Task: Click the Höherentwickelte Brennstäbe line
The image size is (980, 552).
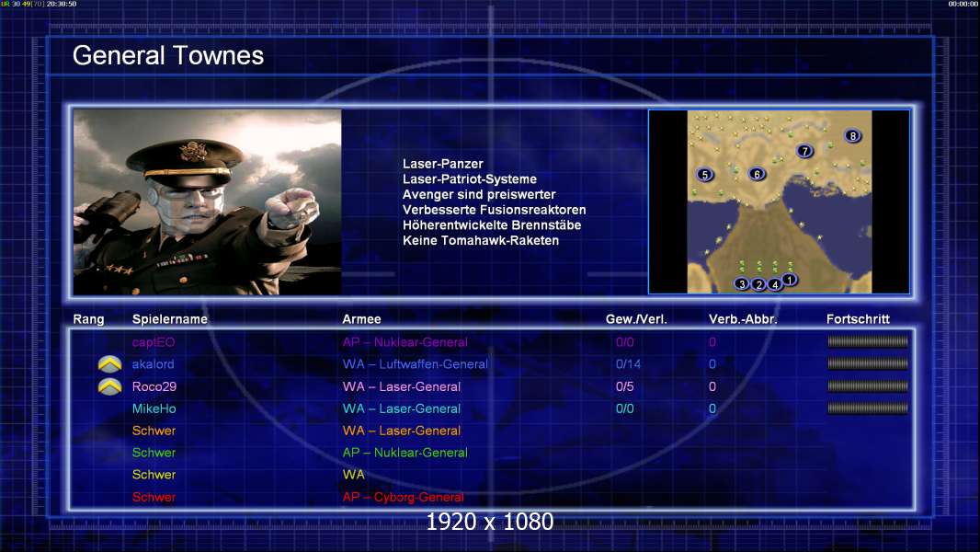Action: pos(492,225)
